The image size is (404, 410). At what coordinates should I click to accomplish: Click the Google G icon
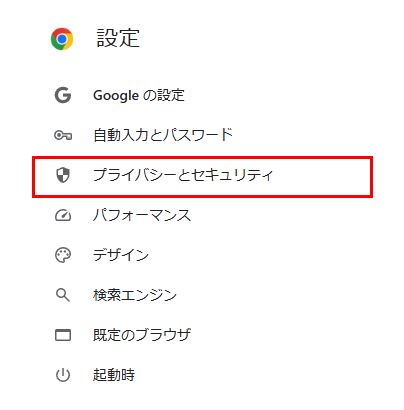click(x=63, y=95)
